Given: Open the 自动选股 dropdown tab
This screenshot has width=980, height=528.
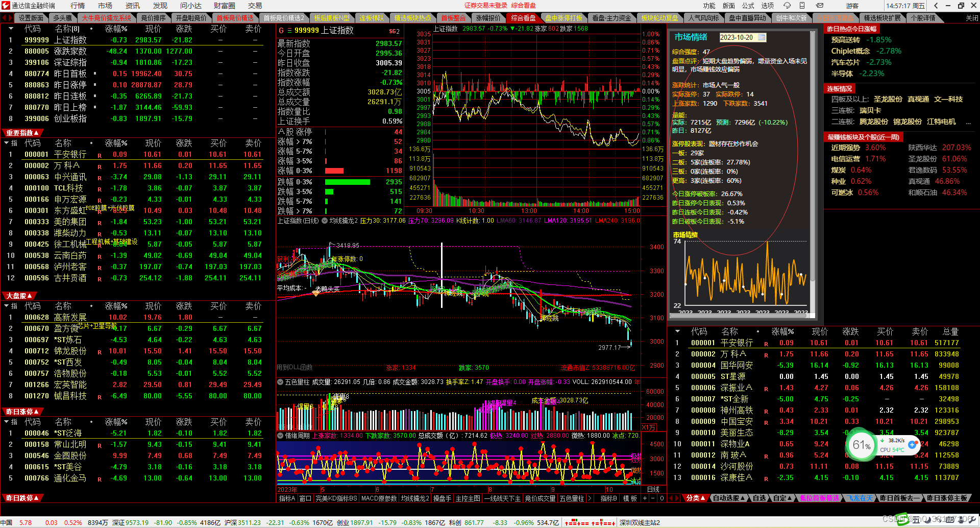Looking at the screenshot, I should 729,498.
